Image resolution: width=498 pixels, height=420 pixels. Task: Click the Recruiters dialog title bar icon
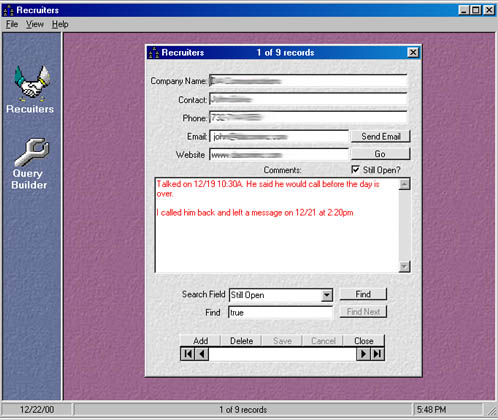pyautogui.click(x=154, y=53)
